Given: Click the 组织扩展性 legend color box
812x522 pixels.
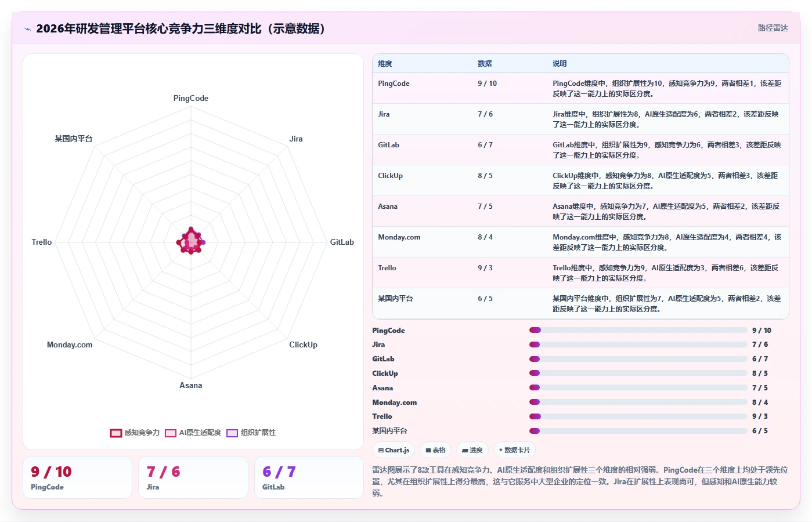Looking at the screenshot, I should (x=232, y=433).
